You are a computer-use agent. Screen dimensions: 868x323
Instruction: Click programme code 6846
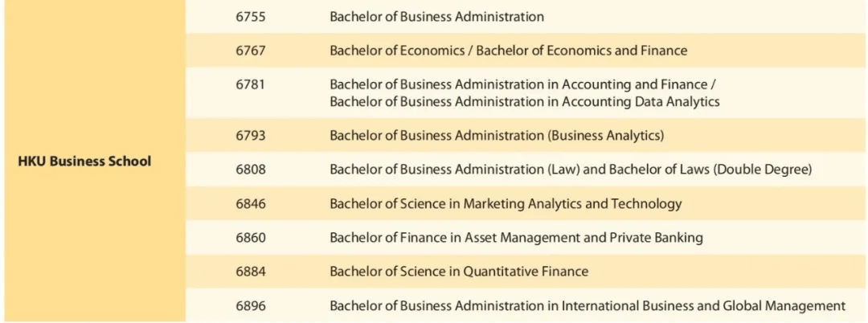click(251, 204)
